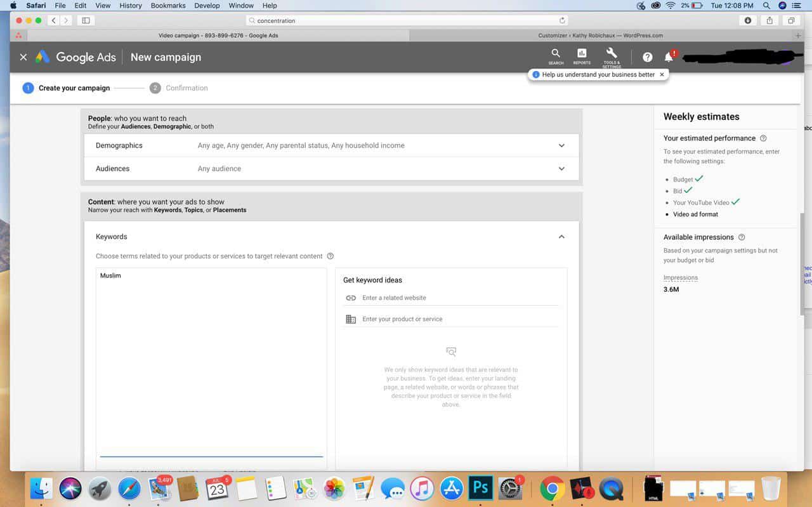Open Photos app from the Dock
The width and height of the screenshot is (812, 507).
click(334, 488)
